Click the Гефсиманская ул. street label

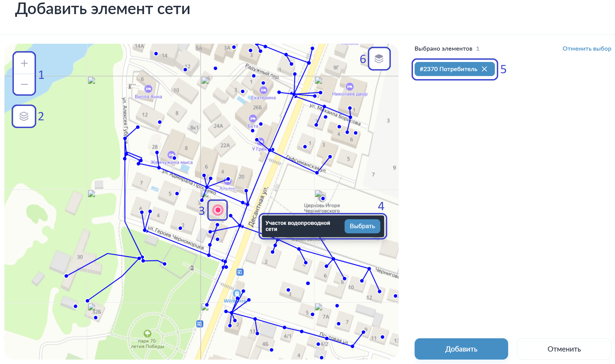[x=306, y=164]
